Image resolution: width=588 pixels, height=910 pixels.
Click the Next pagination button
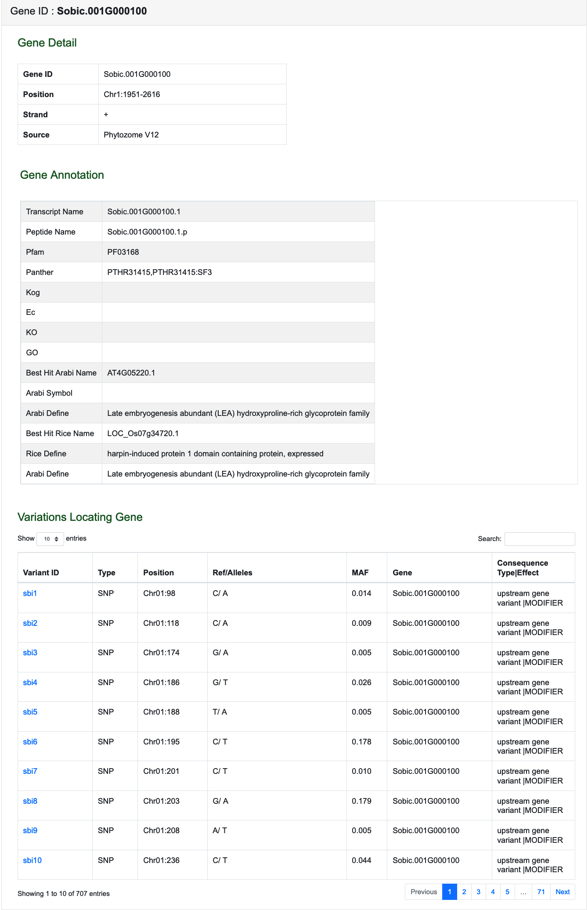point(563,892)
